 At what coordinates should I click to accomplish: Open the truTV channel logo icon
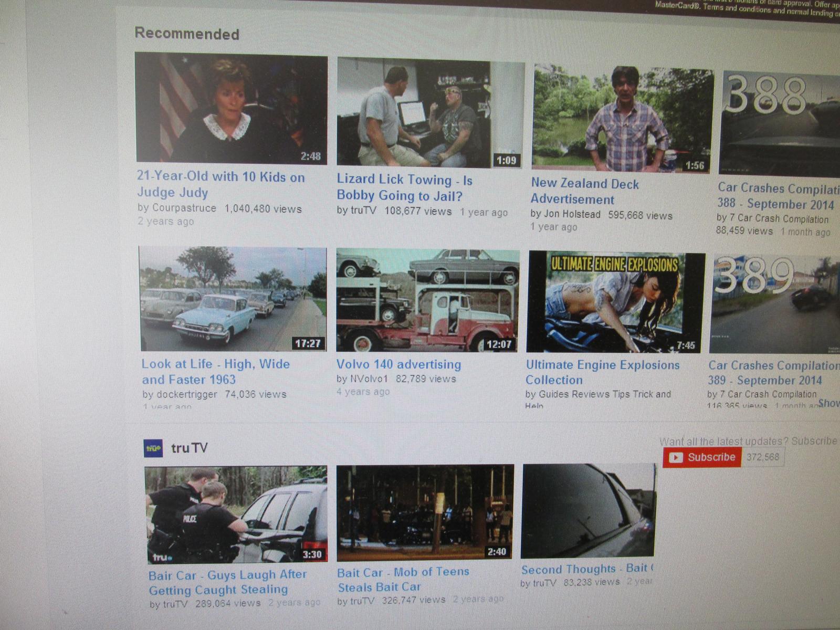click(x=153, y=448)
